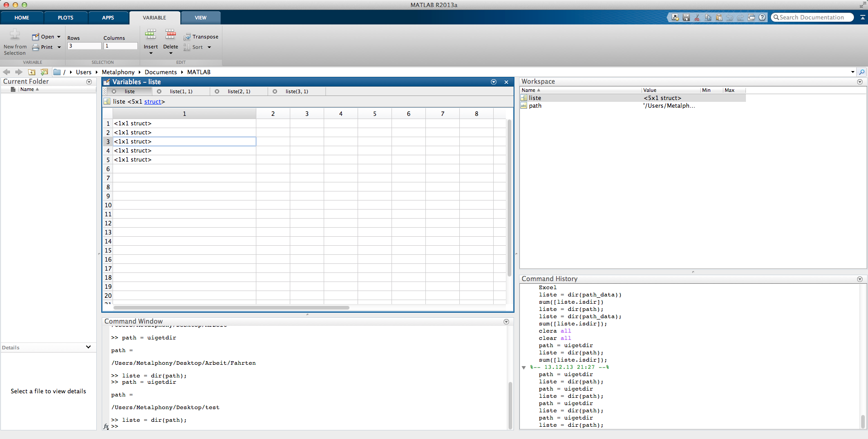This screenshot has width=868, height=439.
Task: Expand the Open dropdown arrow
Action: pos(59,37)
